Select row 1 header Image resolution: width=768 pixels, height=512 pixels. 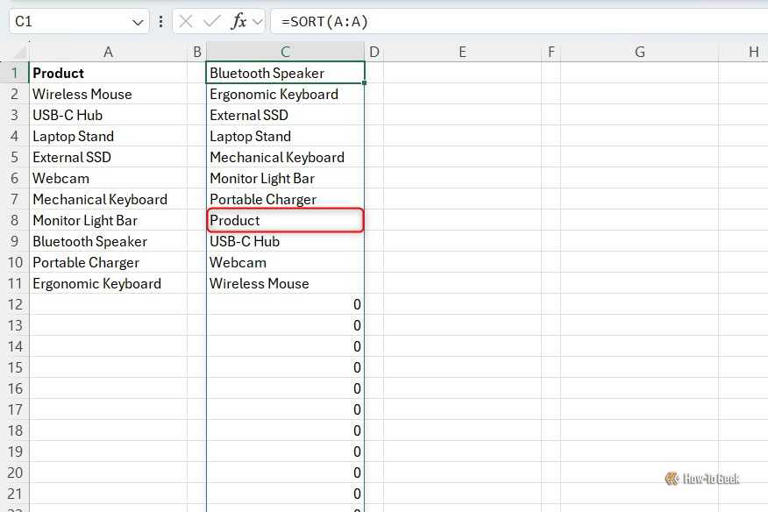click(15, 73)
